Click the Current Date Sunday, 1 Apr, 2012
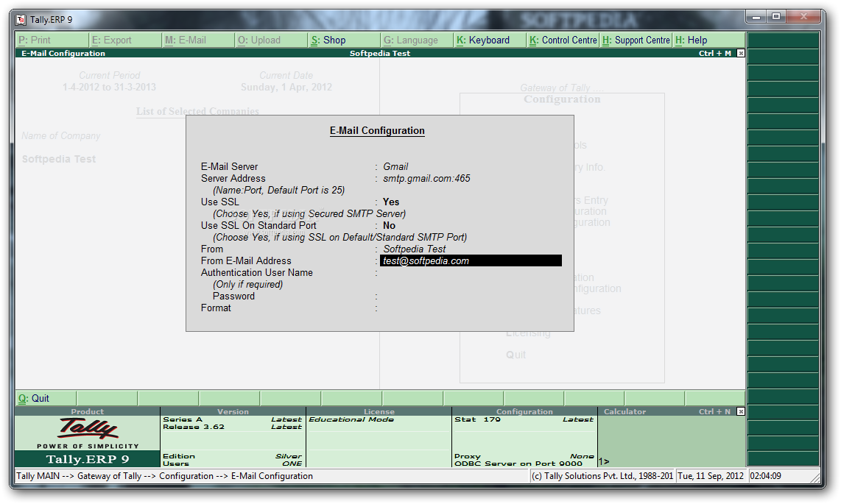Screen dimensions: 841x504 click(x=286, y=87)
